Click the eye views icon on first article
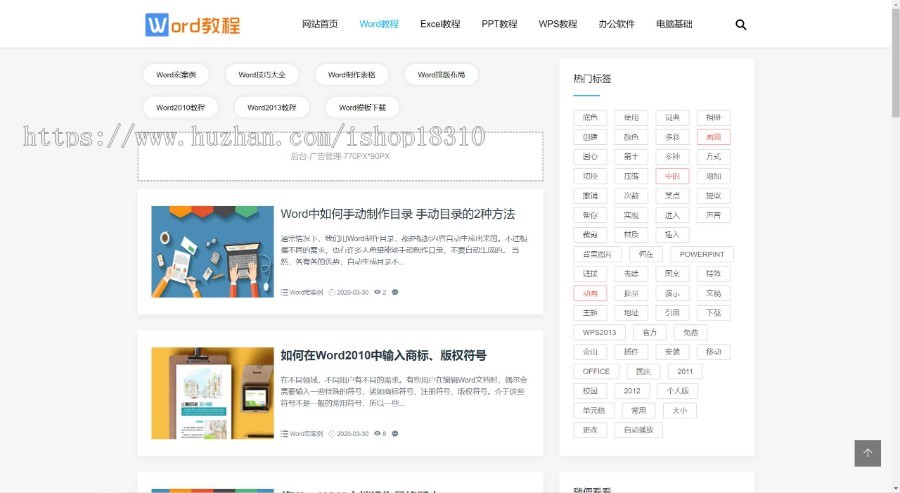Image resolution: width=900 pixels, height=493 pixels. point(378,292)
